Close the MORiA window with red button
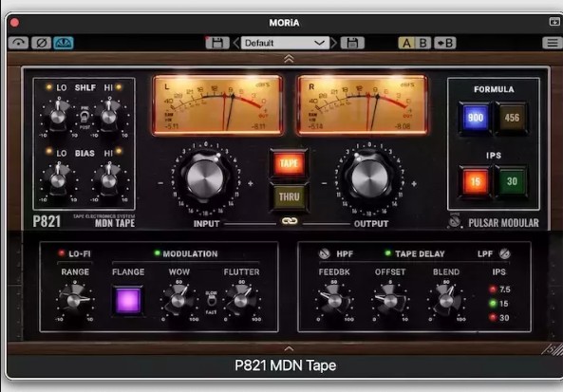 (x=15, y=23)
